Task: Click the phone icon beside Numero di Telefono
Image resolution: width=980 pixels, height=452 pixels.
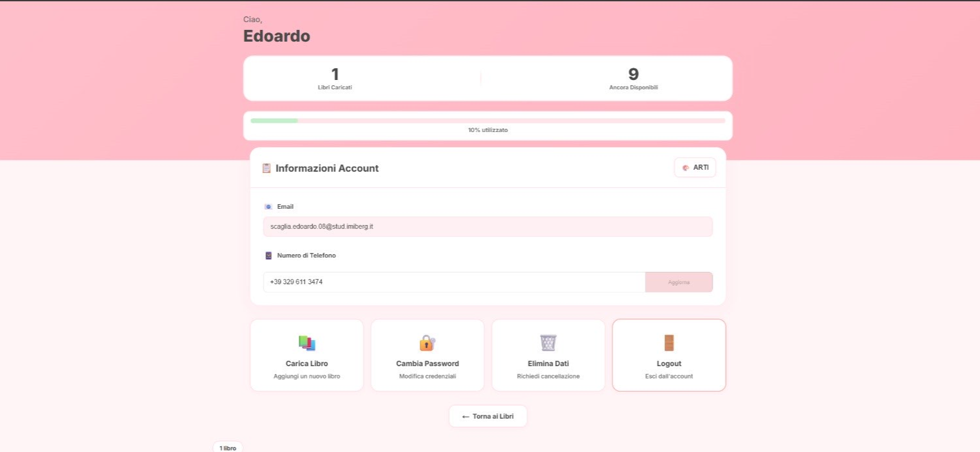Action: coord(268,256)
